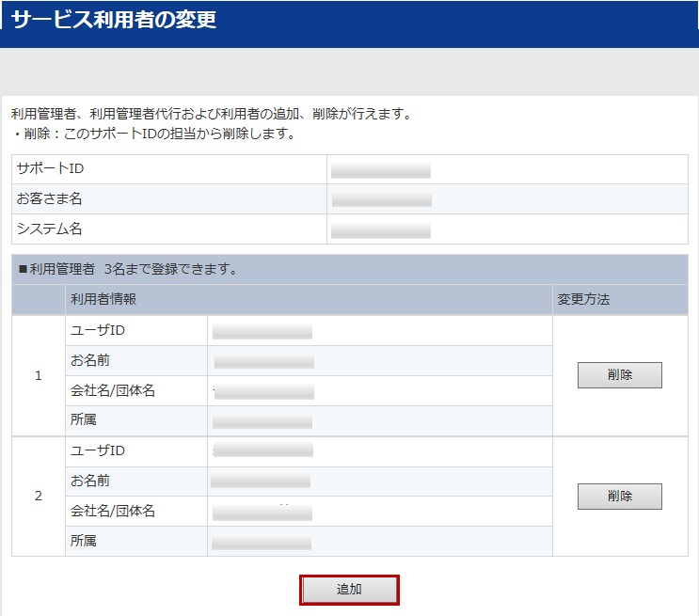Viewport: 699px width, 616px height.
Task: Click blurred 所属 value of administrator 2
Action: [x=262, y=543]
